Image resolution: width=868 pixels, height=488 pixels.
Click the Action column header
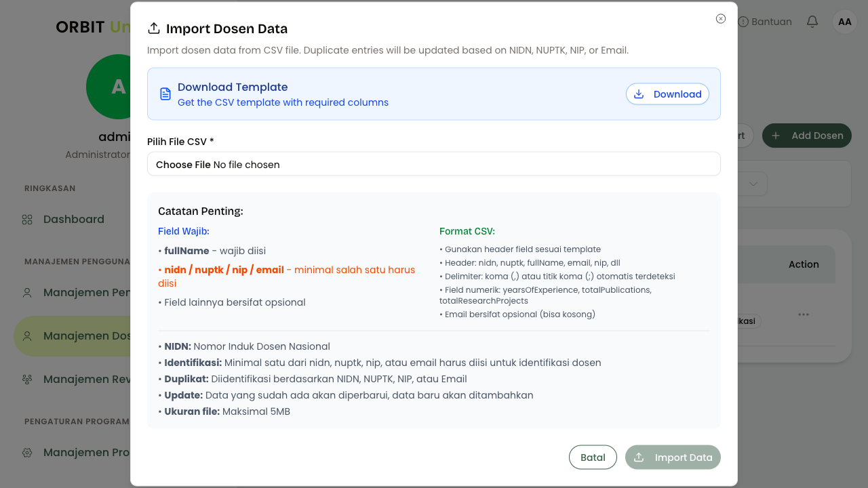pyautogui.click(x=804, y=264)
